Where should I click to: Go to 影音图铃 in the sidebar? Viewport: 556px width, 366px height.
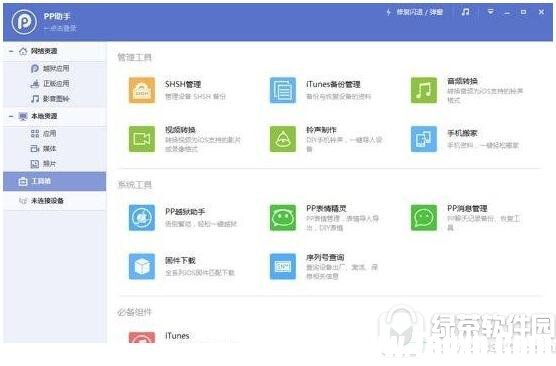tap(50, 99)
